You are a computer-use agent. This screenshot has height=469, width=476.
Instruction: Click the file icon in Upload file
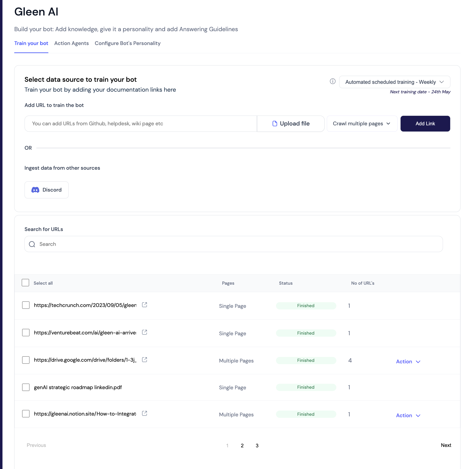click(x=275, y=124)
